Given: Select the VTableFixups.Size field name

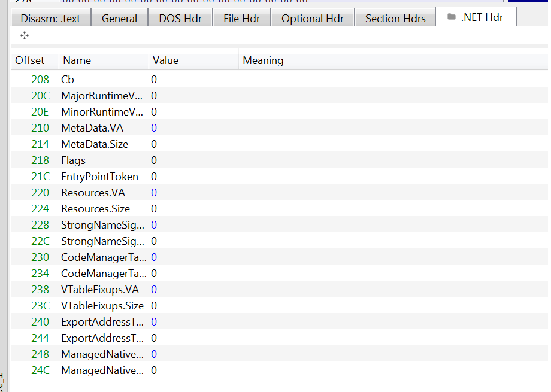Looking at the screenshot, I should (102, 306).
